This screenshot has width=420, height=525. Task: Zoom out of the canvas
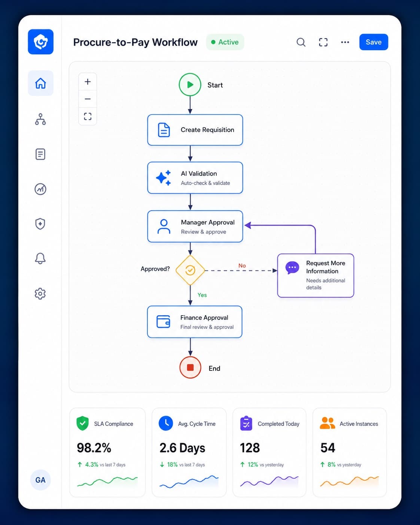(88, 99)
